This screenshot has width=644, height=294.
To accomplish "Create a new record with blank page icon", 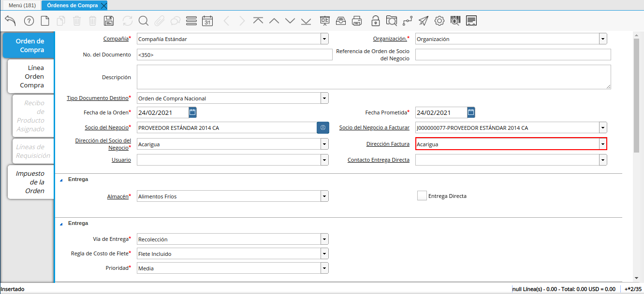I will click(45, 21).
